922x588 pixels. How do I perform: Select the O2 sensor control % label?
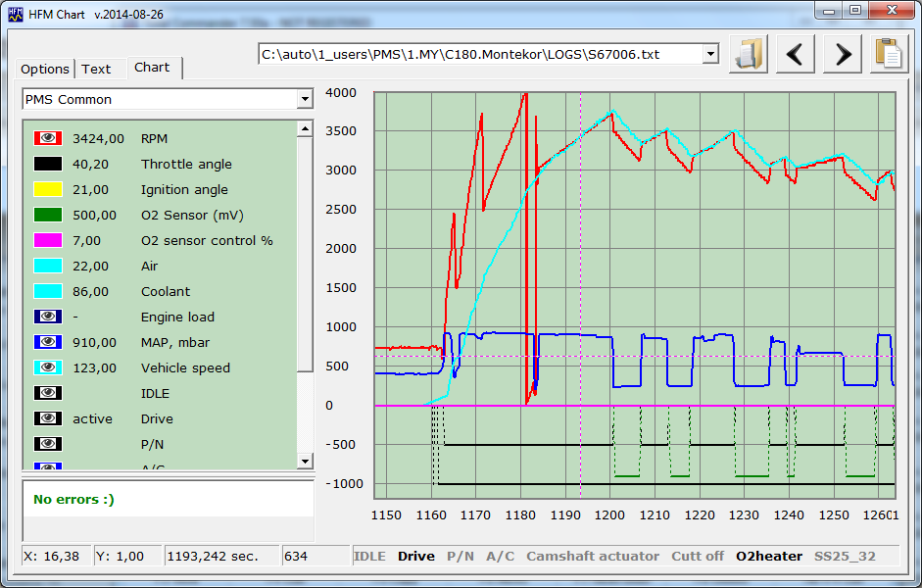pos(207,241)
